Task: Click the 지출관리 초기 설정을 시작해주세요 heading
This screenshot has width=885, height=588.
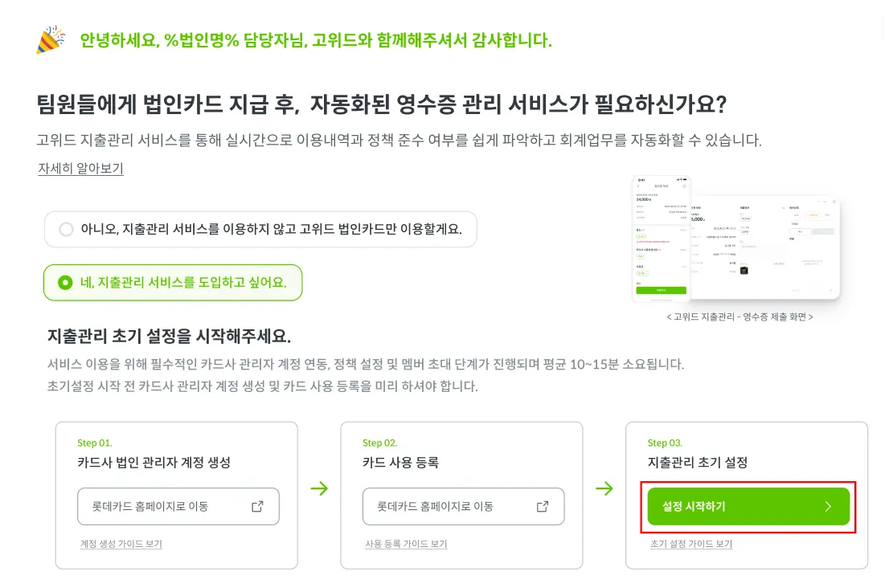Action: [x=169, y=335]
